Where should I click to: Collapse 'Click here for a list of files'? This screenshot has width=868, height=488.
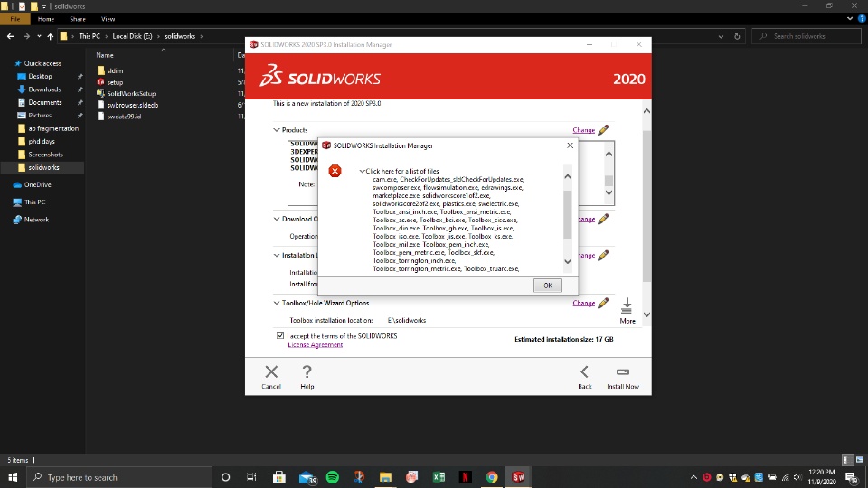362,172
